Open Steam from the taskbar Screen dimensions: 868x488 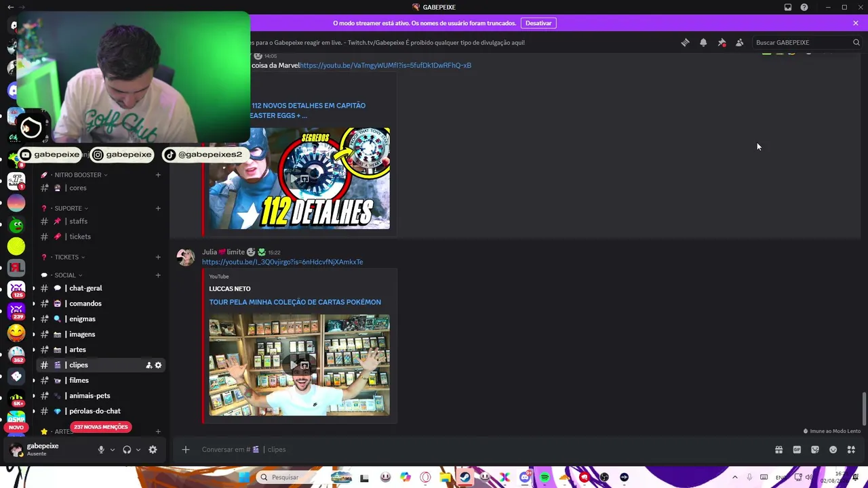pos(465,477)
